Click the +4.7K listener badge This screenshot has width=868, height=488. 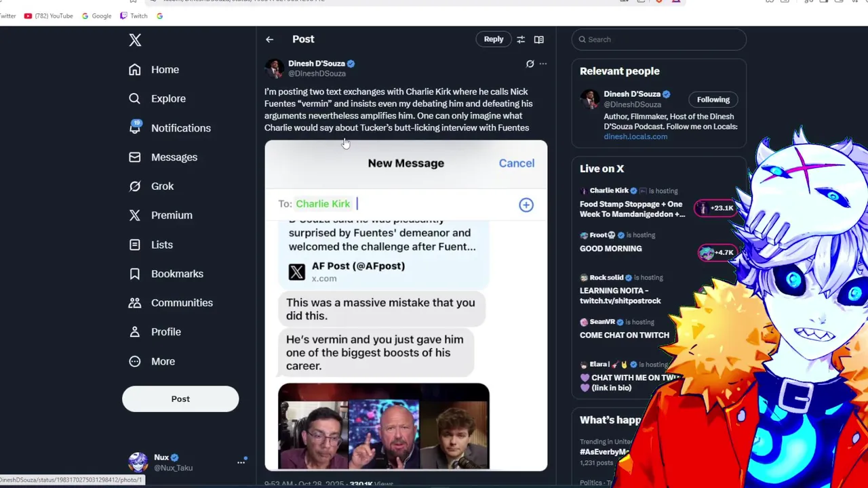pyautogui.click(x=717, y=253)
